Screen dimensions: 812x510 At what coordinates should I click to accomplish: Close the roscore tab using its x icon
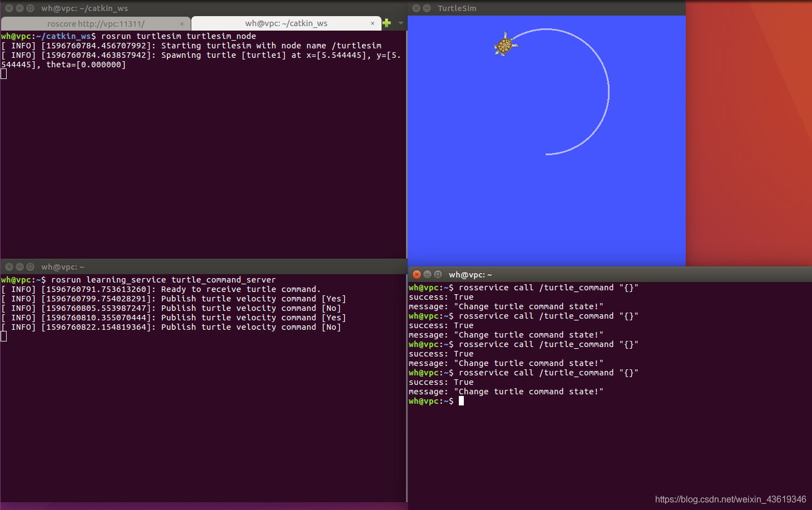182,24
